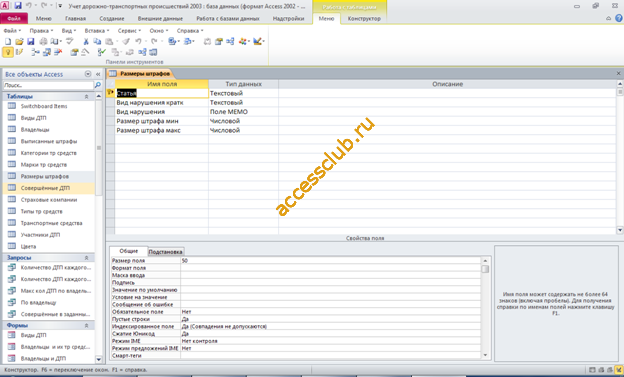Click the Relationships icon in first toolbar row
Viewport: 624px width, 377px height.
coord(230,41)
